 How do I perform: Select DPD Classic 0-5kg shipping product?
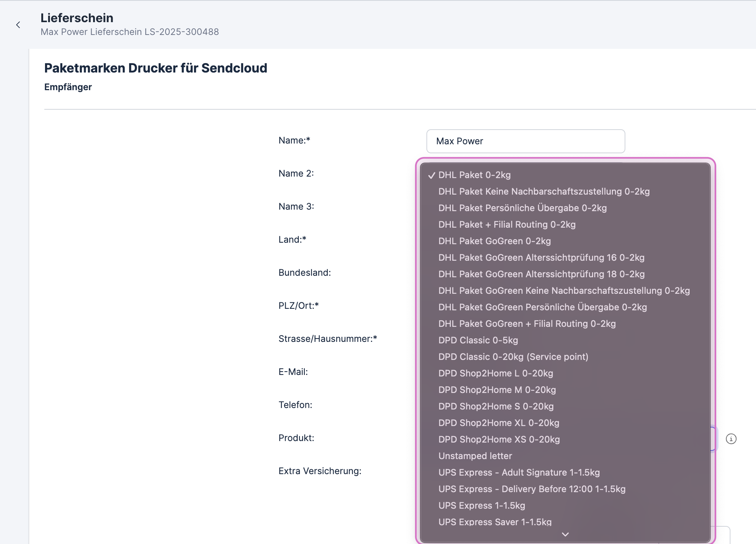point(478,340)
